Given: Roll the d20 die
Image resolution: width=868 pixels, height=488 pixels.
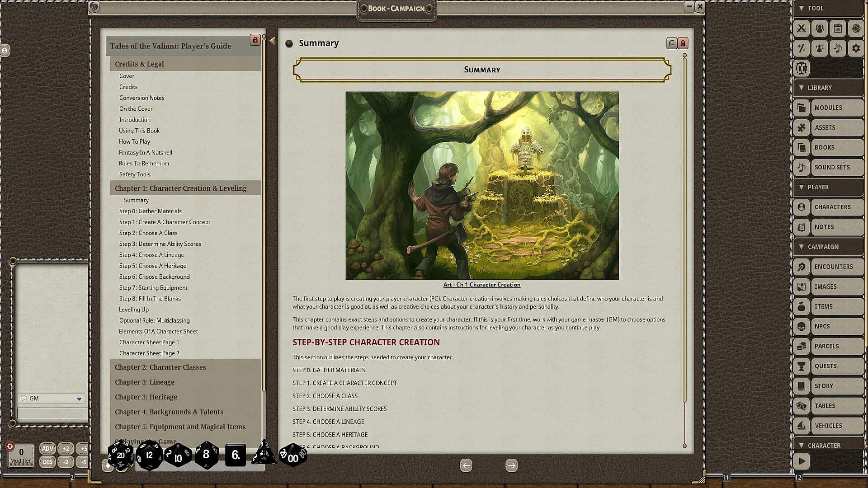Looking at the screenshot, I should click(121, 455).
